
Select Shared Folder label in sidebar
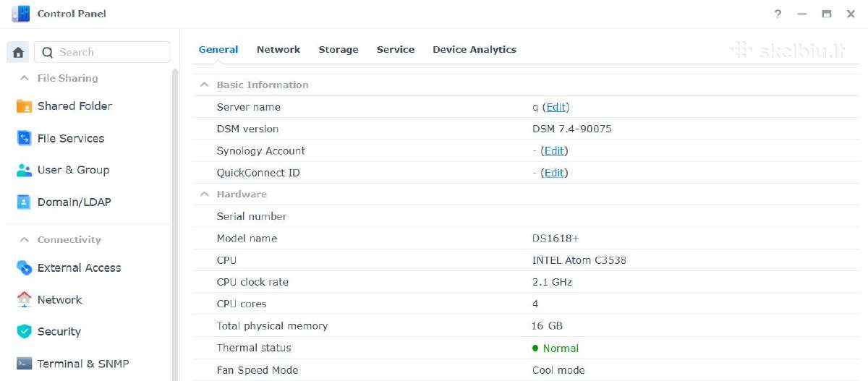(75, 106)
